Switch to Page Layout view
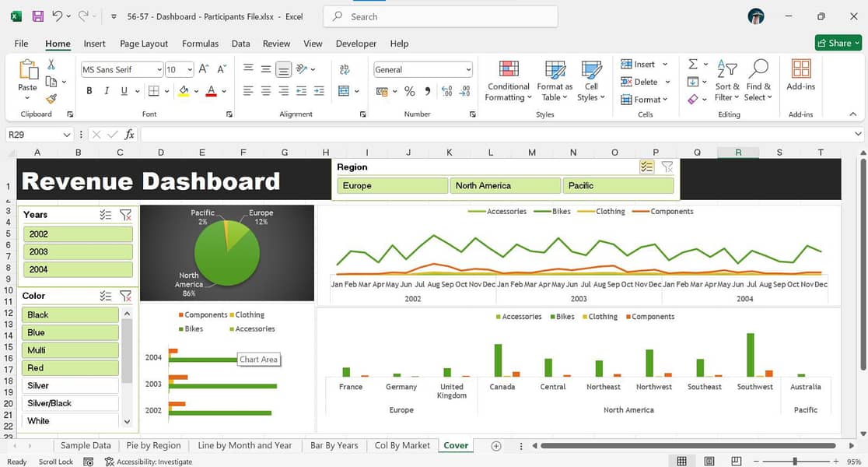868x467 pixels. click(x=709, y=461)
